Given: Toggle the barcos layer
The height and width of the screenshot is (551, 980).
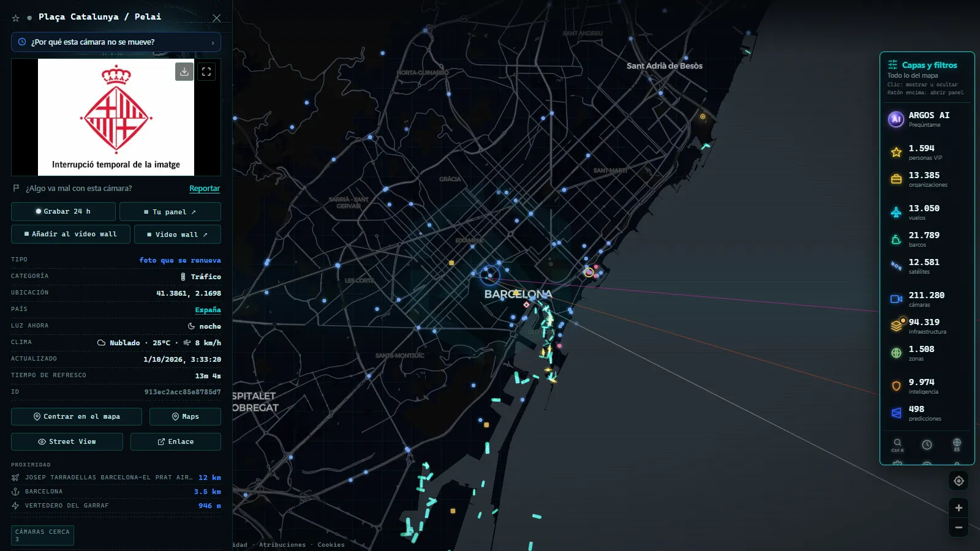Looking at the screenshot, I should click(927, 239).
